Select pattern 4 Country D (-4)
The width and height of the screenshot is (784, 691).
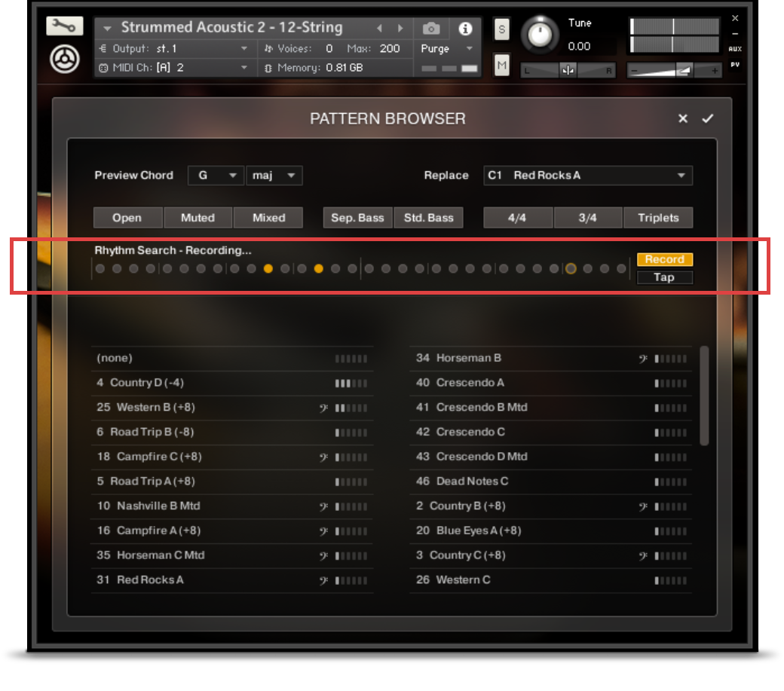(x=232, y=384)
